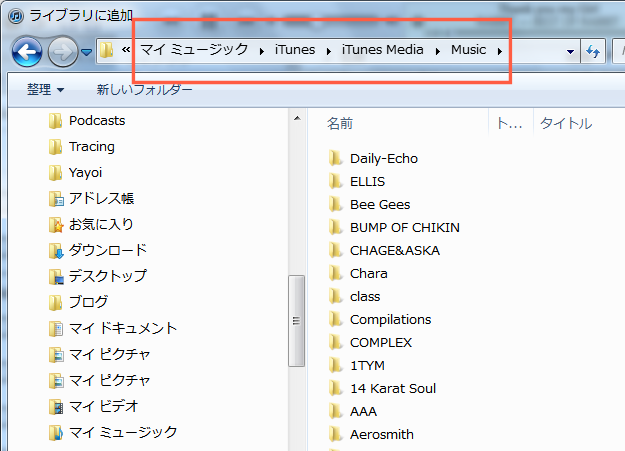Click the navigation pane vertical scrollbar thumb

[296, 321]
